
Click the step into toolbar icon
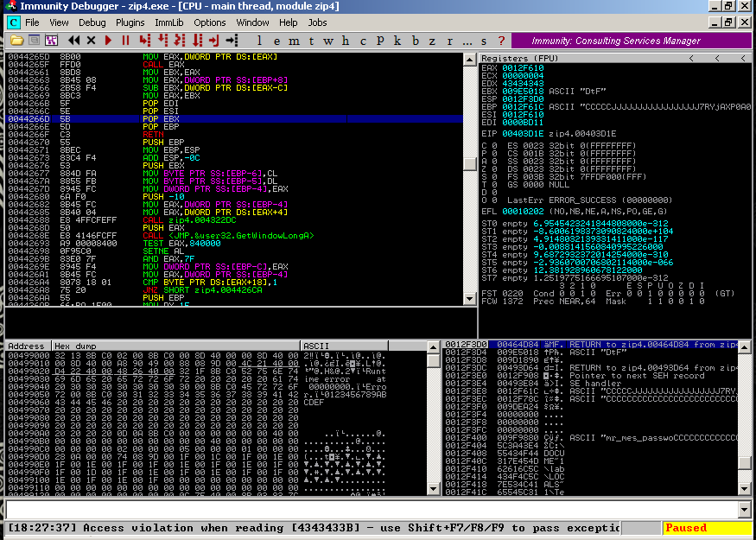[144, 41]
